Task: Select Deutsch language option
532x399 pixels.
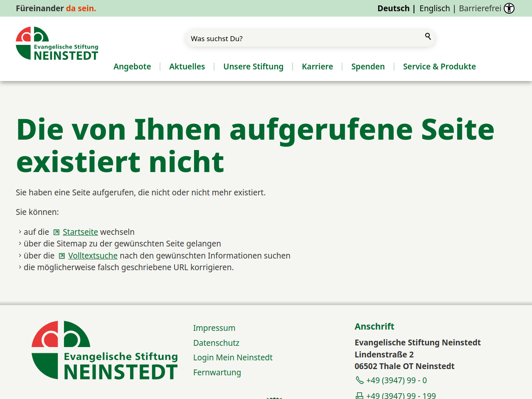Action: click(393, 8)
